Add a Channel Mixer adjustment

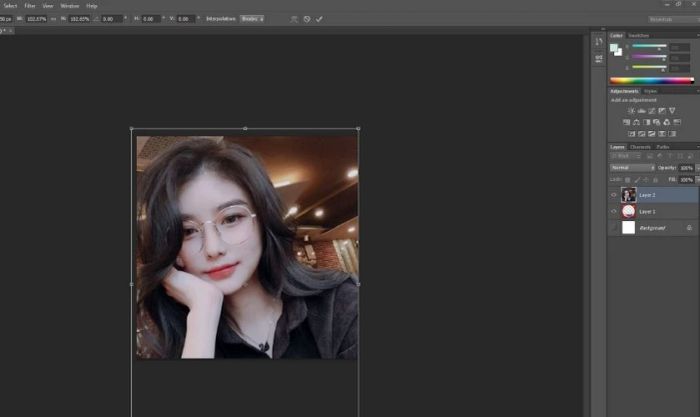pyautogui.click(x=667, y=122)
